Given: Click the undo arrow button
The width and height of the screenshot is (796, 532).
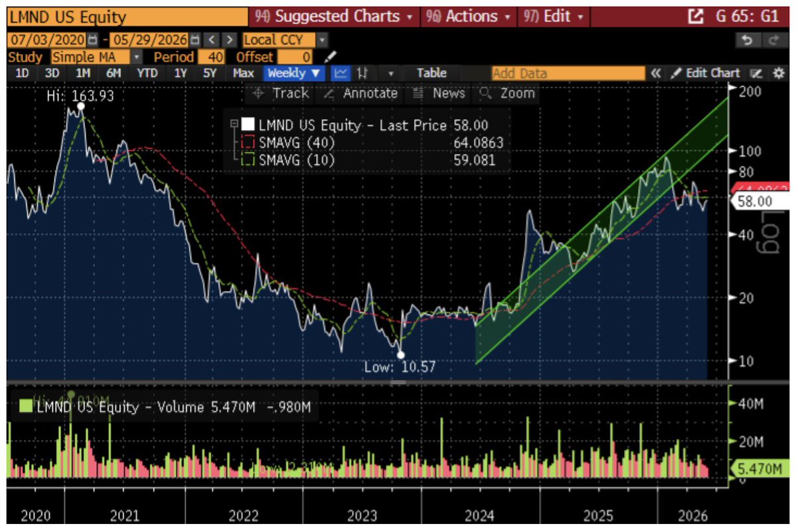Looking at the screenshot, I should [x=747, y=40].
